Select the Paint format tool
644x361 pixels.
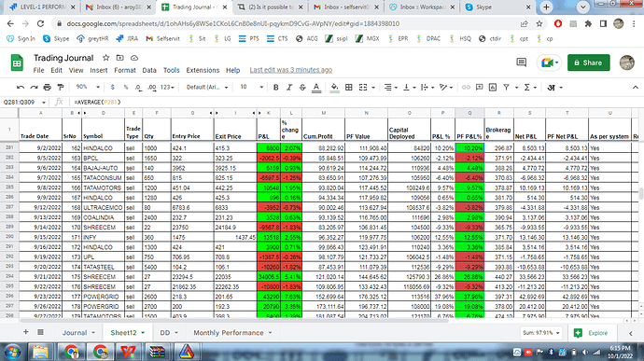click(61, 87)
